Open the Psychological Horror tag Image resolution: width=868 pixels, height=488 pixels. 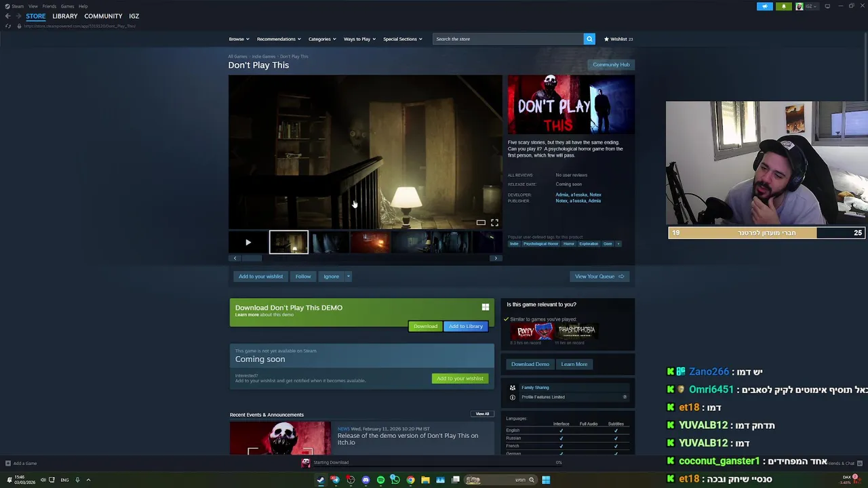tap(540, 243)
